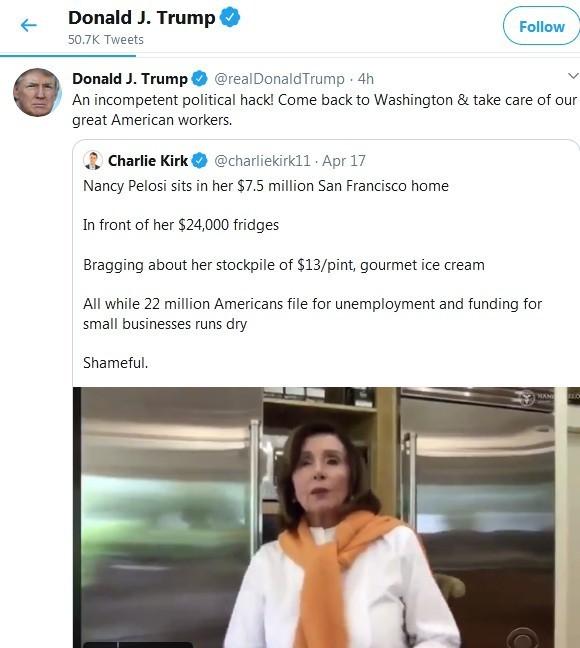Click the Follow button
The height and width of the screenshot is (648, 580).
[x=541, y=26]
